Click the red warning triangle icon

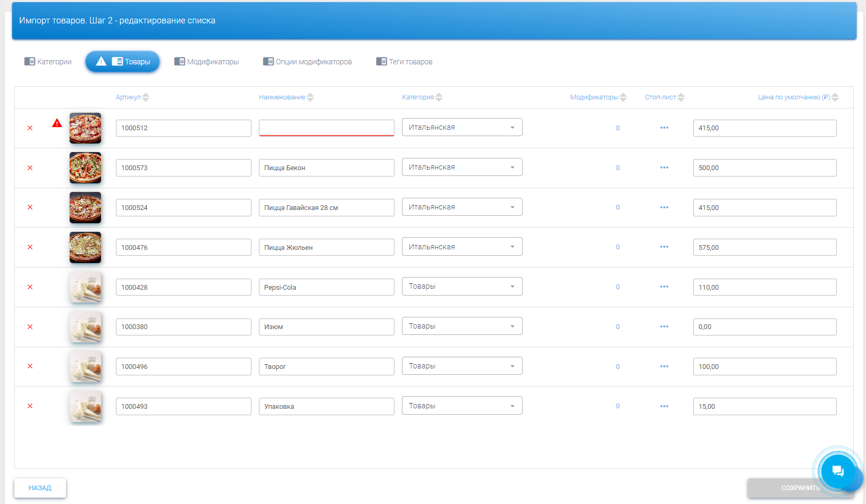57,123
